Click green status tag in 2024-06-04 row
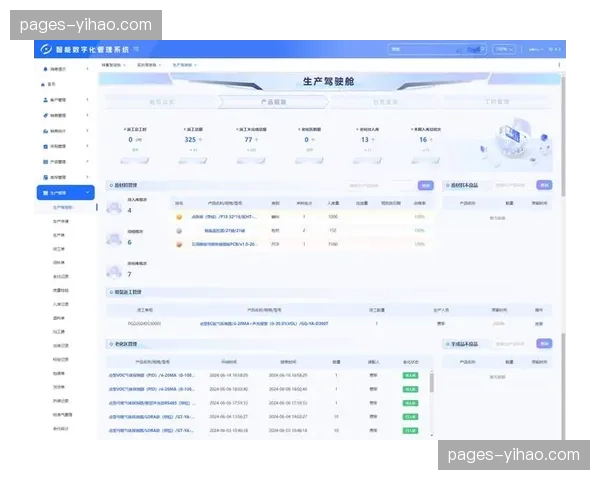Viewport: 600px width, 480px height. (411, 417)
